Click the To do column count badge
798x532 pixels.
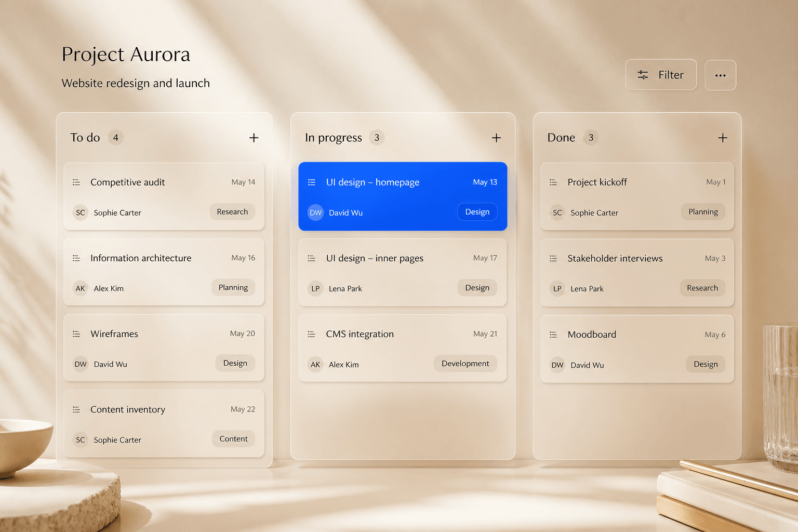click(115, 138)
